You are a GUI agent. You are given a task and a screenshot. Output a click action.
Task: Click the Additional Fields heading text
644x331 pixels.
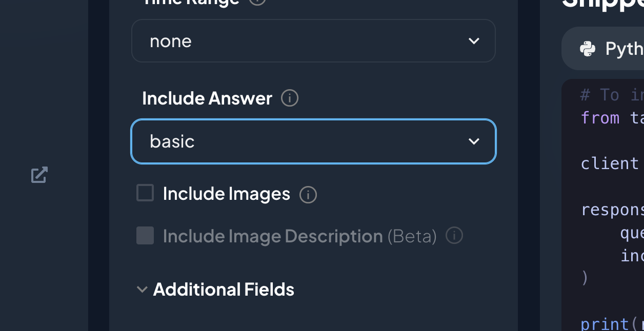point(224,289)
